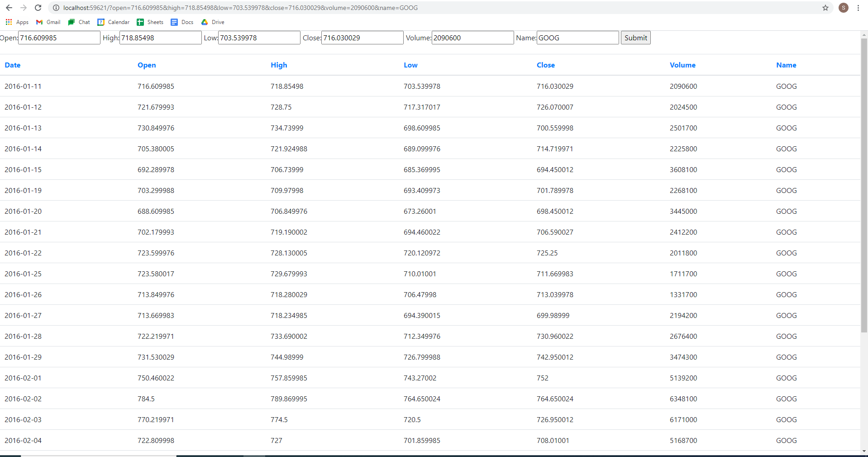Sort the table by the Date column
This screenshot has height=457, width=868.
(x=12, y=65)
